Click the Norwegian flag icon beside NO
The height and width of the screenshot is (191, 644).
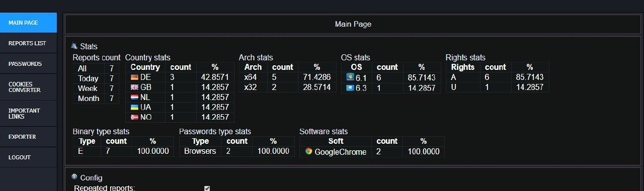pos(134,117)
